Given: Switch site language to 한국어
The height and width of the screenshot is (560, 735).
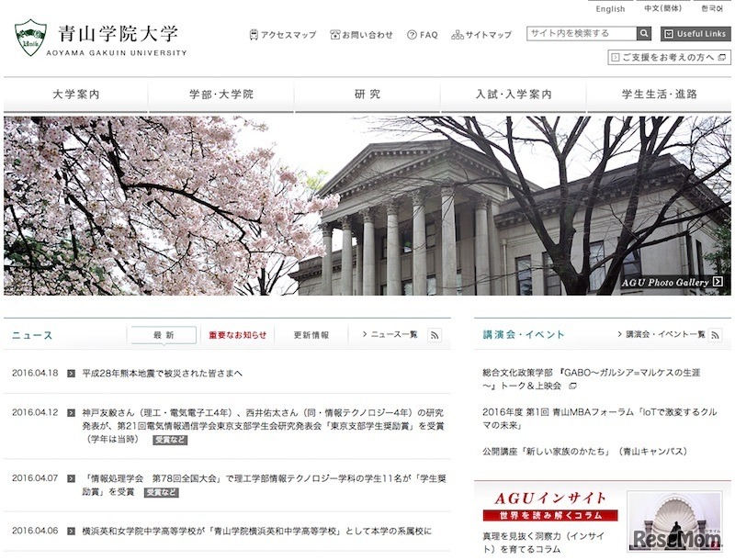Looking at the screenshot, I should point(711,8).
